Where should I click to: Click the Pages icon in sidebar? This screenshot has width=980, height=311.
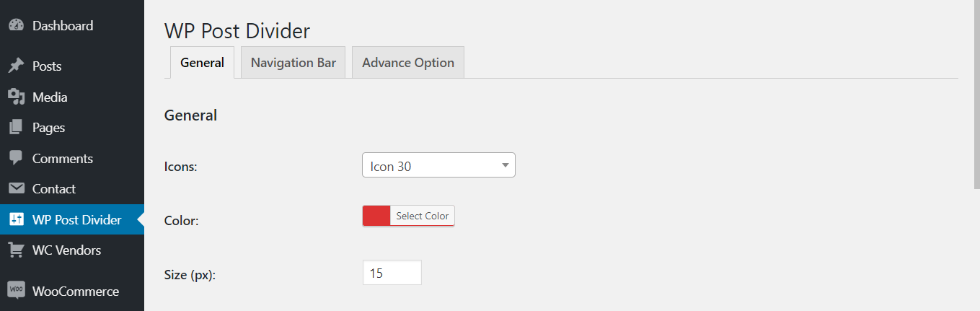(x=17, y=128)
